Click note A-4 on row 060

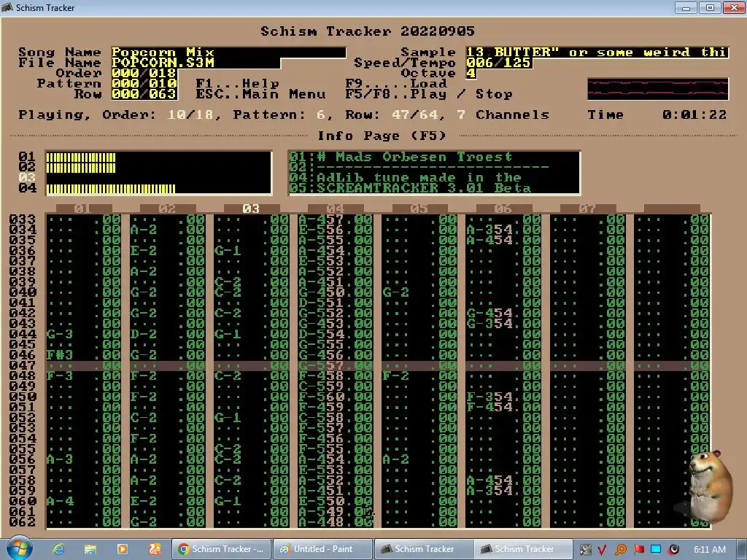60,502
